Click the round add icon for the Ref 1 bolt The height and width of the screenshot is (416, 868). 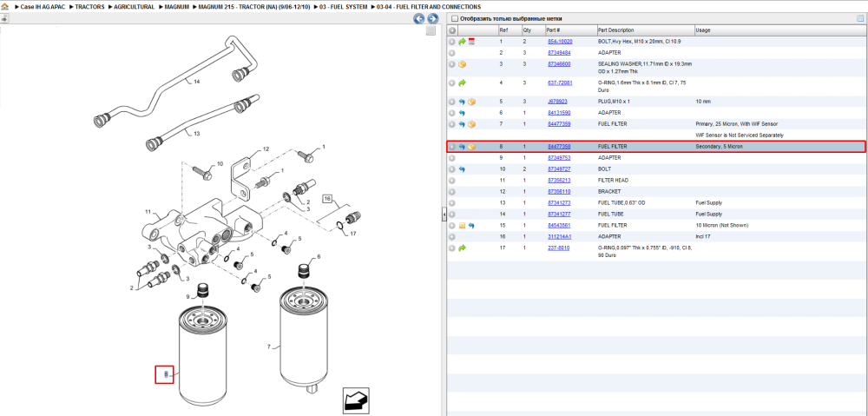coord(451,42)
